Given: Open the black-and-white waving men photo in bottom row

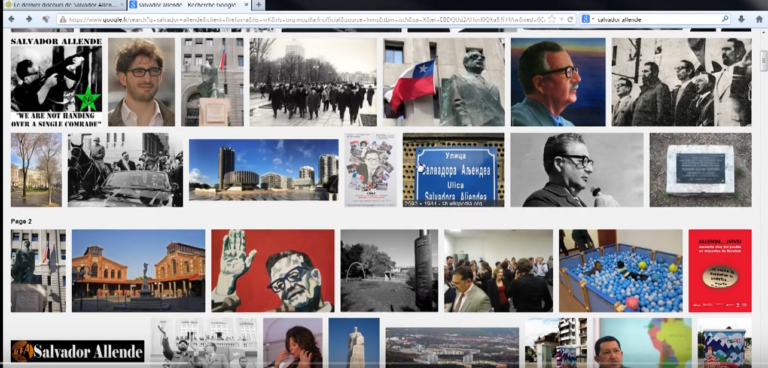Looking at the screenshot, I should 203,343.
